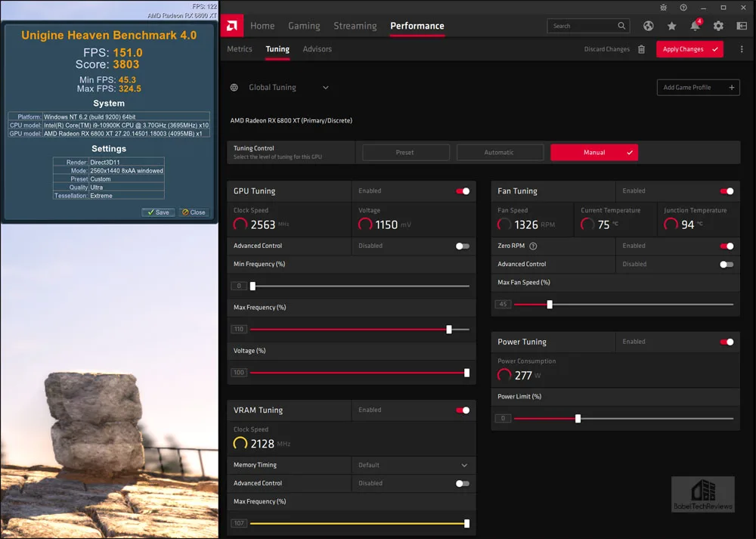The width and height of the screenshot is (756, 539).
Task: Switch to the Metrics sub-tab
Action: 240,49
